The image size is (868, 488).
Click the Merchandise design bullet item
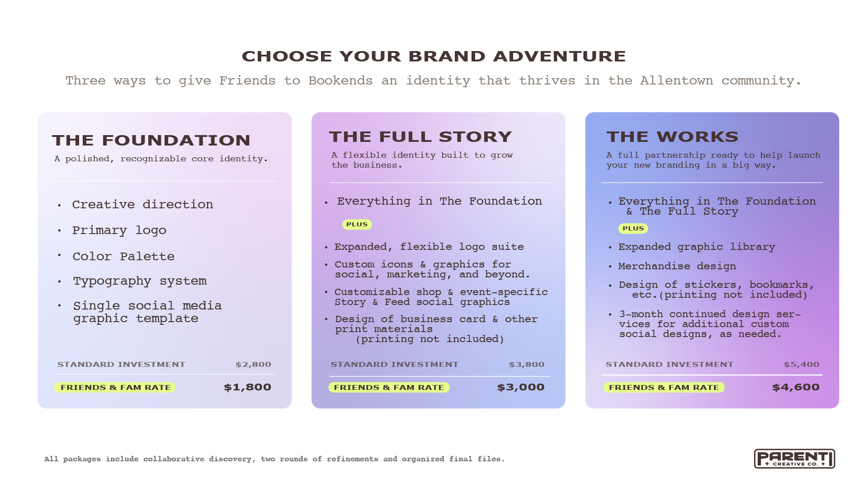[x=677, y=267]
